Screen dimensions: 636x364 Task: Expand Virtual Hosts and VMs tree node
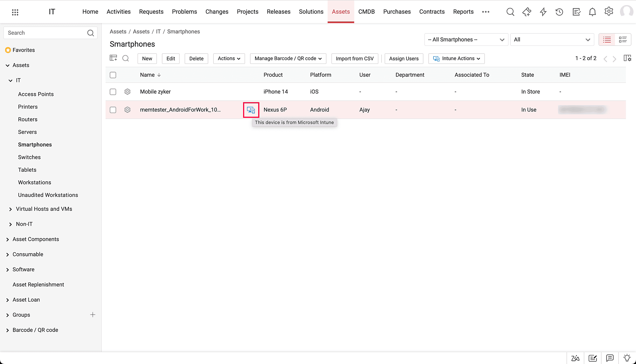pos(10,209)
